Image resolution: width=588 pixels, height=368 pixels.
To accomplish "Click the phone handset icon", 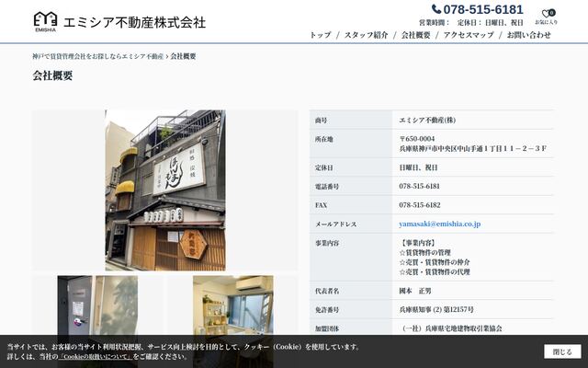I will point(436,9).
